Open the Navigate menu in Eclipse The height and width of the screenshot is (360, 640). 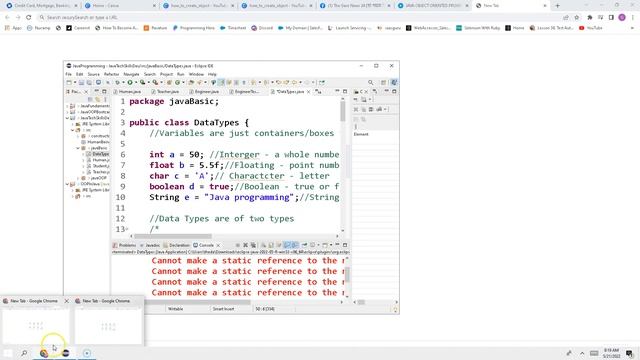point(131,74)
